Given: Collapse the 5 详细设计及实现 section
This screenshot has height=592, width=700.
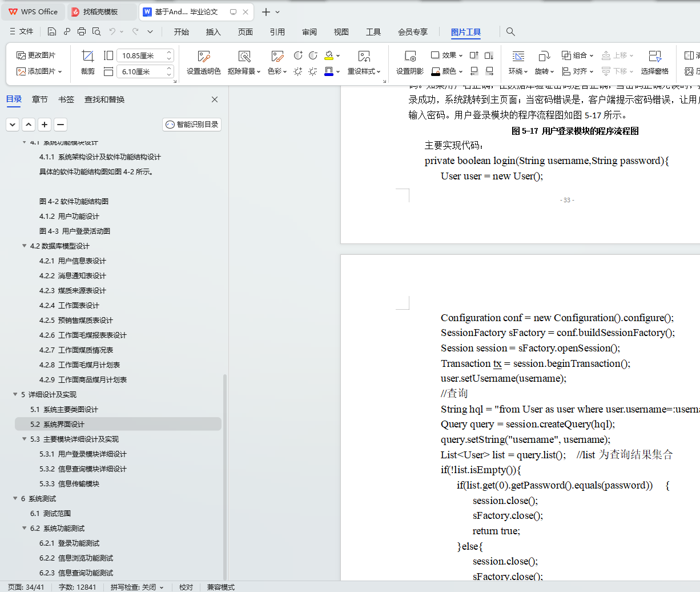Looking at the screenshot, I should point(15,394).
